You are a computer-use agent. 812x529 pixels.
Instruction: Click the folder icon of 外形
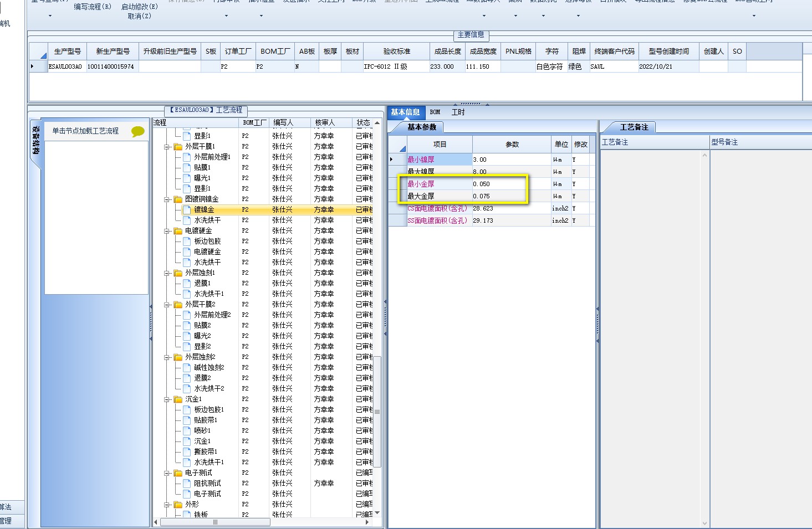click(x=178, y=505)
